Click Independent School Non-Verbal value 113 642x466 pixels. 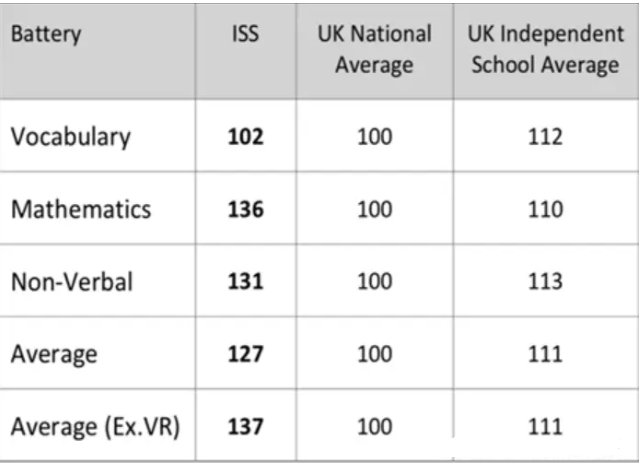(545, 282)
